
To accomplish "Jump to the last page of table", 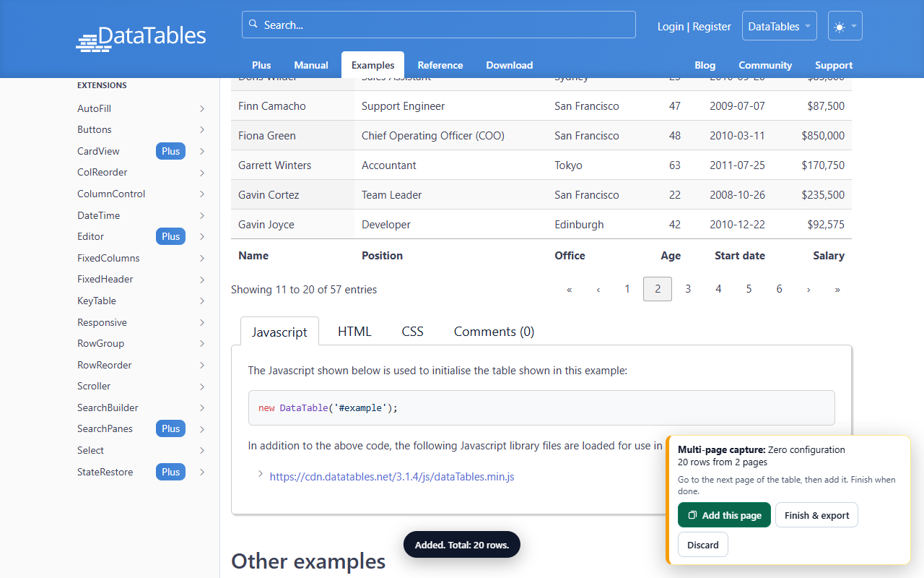I will point(837,289).
